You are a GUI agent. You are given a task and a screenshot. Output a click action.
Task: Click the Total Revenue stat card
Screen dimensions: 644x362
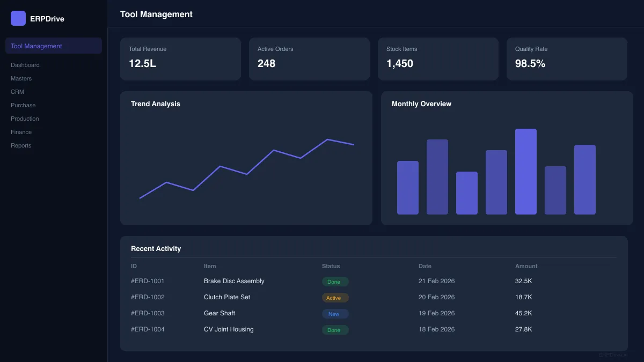pos(180,59)
